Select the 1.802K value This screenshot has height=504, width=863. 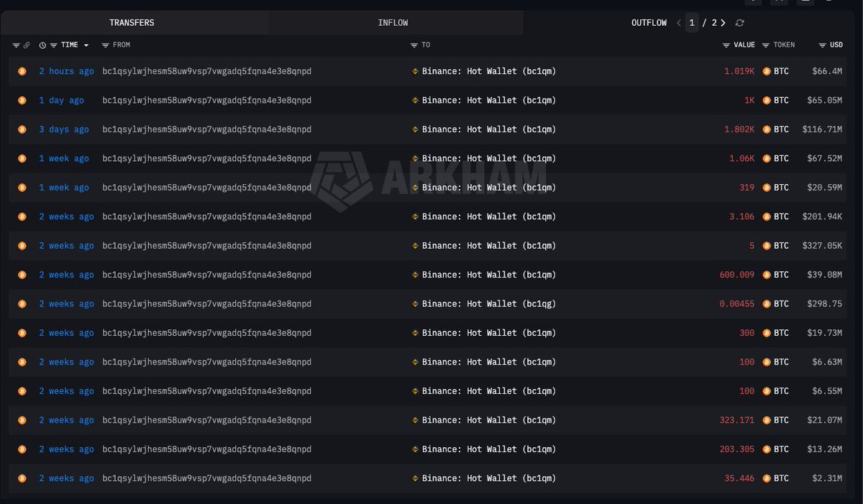click(739, 129)
